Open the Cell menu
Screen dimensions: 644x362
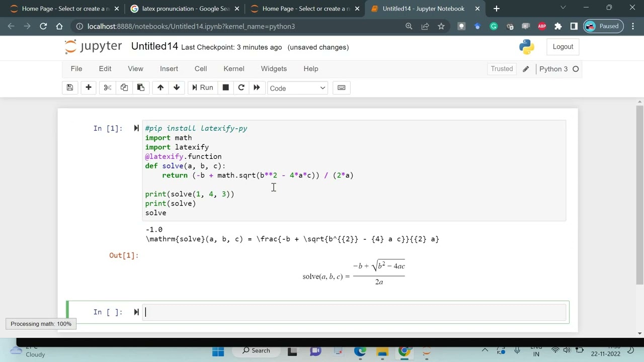201,68
